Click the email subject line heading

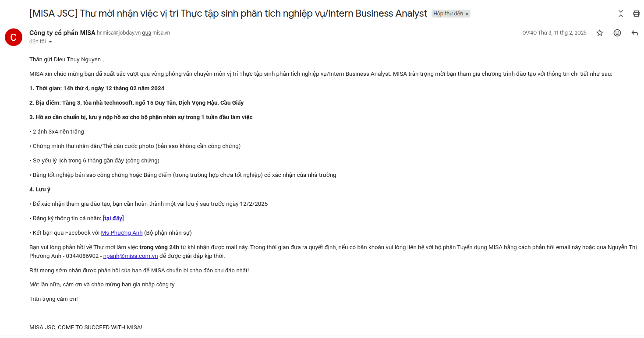point(228,14)
